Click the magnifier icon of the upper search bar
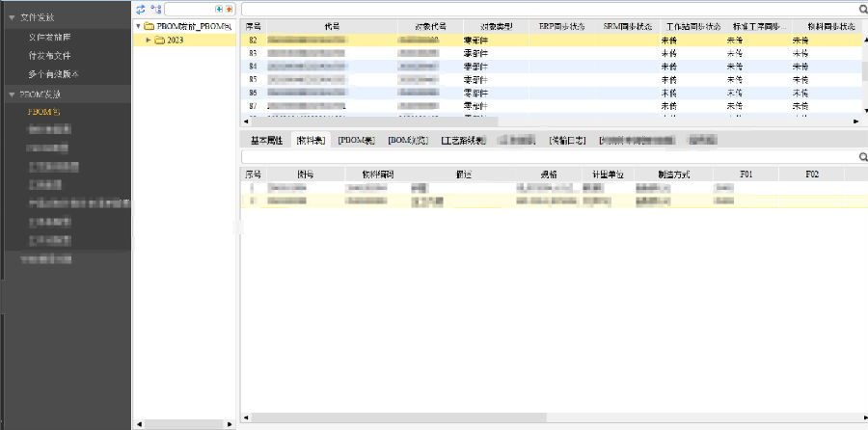Viewport: 868px width, 430px height. [863, 9]
